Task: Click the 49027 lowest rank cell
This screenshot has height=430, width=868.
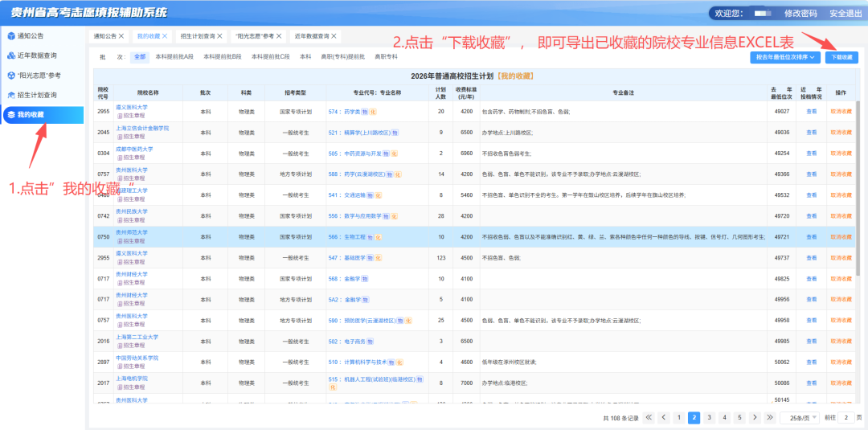Action: (x=782, y=112)
